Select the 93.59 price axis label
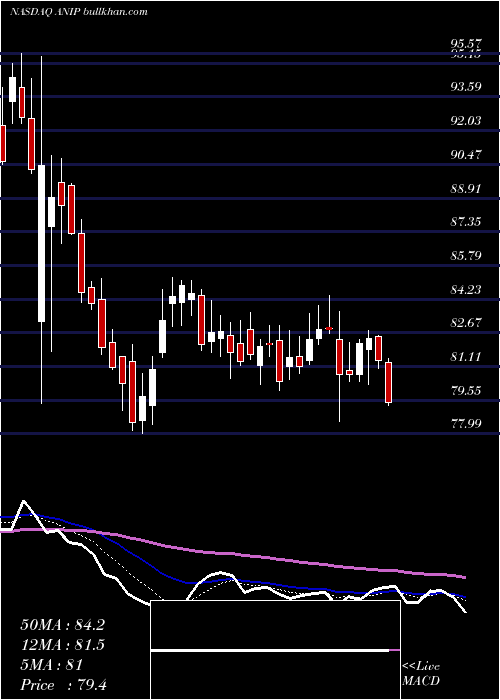The image size is (500, 700). coord(466,86)
